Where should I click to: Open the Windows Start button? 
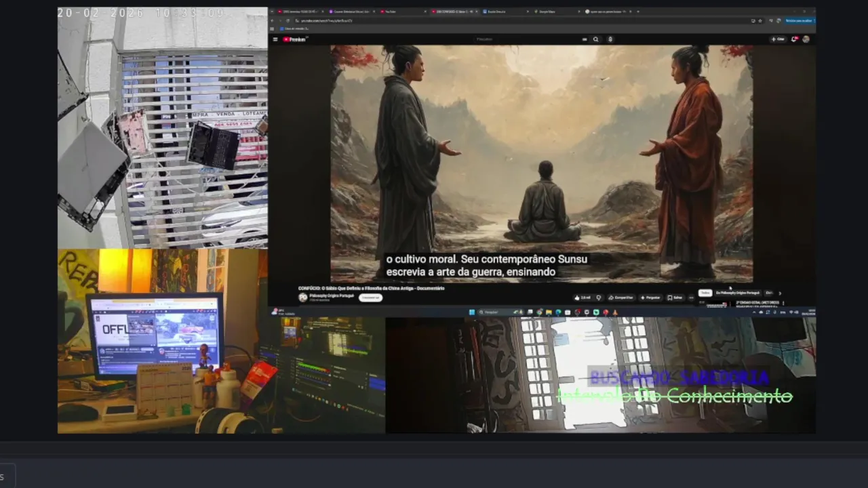pyautogui.click(x=472, y=312)
